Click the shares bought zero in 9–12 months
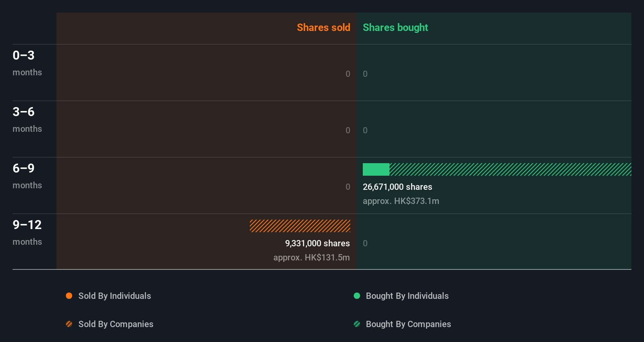Screen dimensions: 644x342 [x=365, y=243]
